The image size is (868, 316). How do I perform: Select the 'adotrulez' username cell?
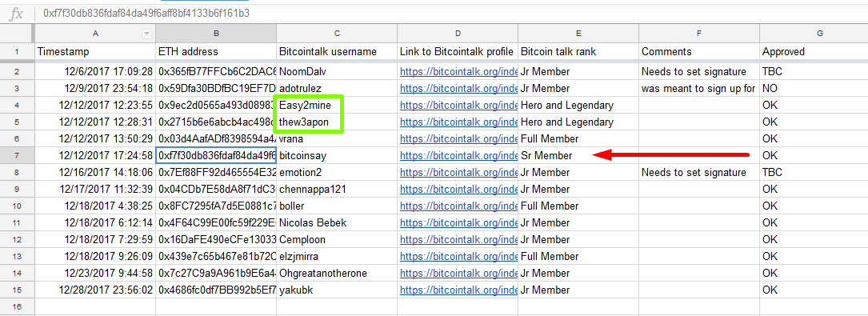(337, 88)
